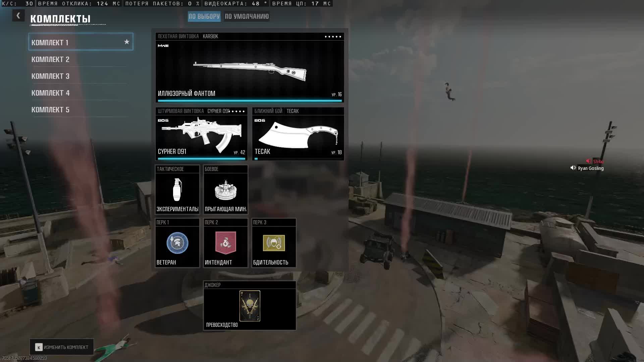Click the back arrow next to Комплекты
The image size is (644, 362).
click(x=18, y=15)
